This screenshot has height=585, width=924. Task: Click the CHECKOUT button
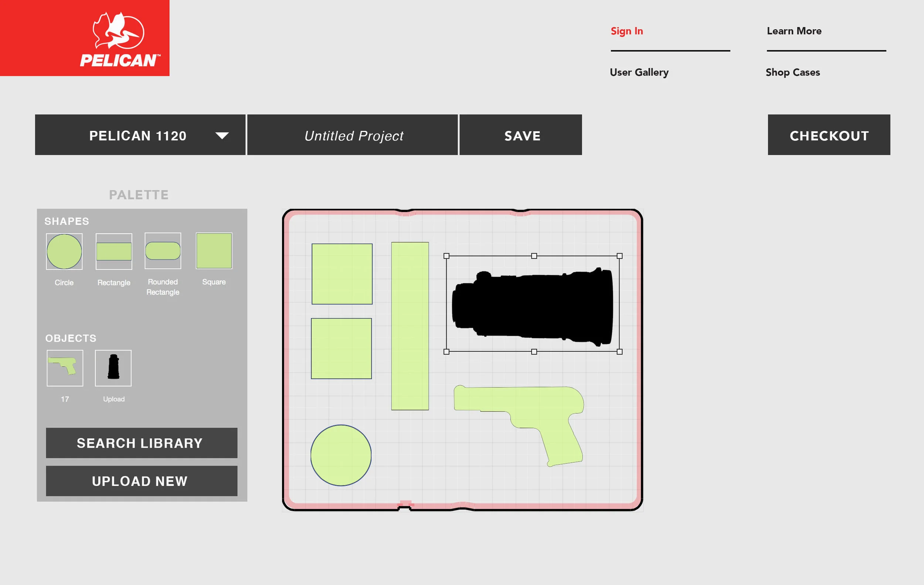point(828,135)
